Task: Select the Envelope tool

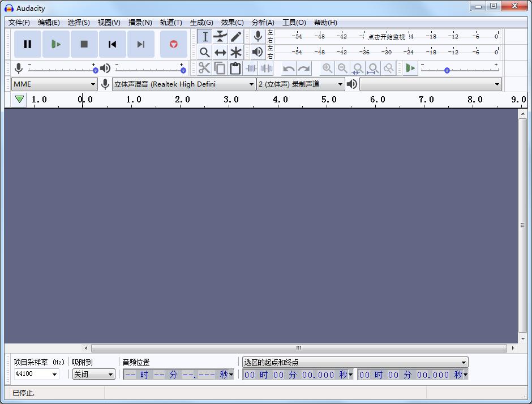Action: point(220,36)
